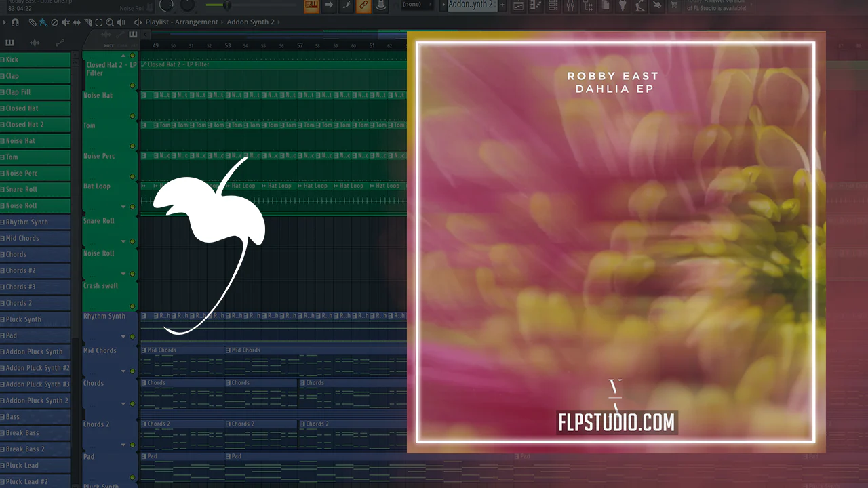Switch picker to the audio waveform tab
868x488 pixels.
coord(35,43)
